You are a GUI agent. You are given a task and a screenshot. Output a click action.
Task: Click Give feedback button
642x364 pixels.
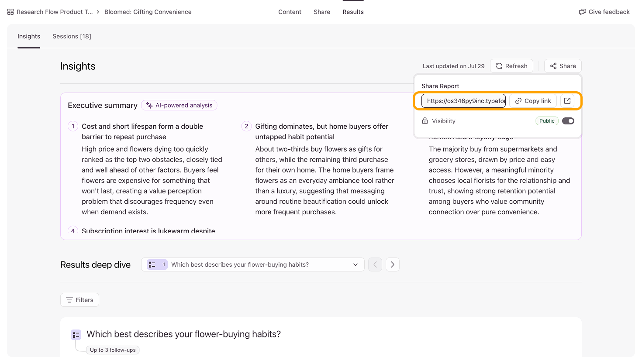click(x=604, y=12)
